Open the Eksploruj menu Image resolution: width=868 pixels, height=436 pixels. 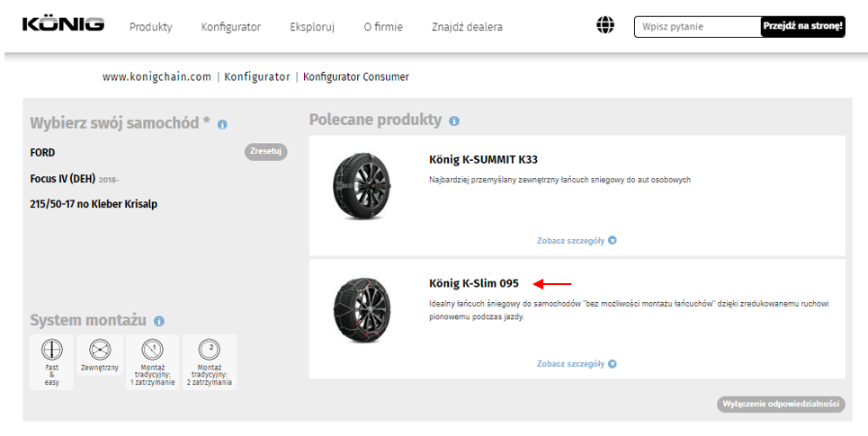(x=312, y=27)
